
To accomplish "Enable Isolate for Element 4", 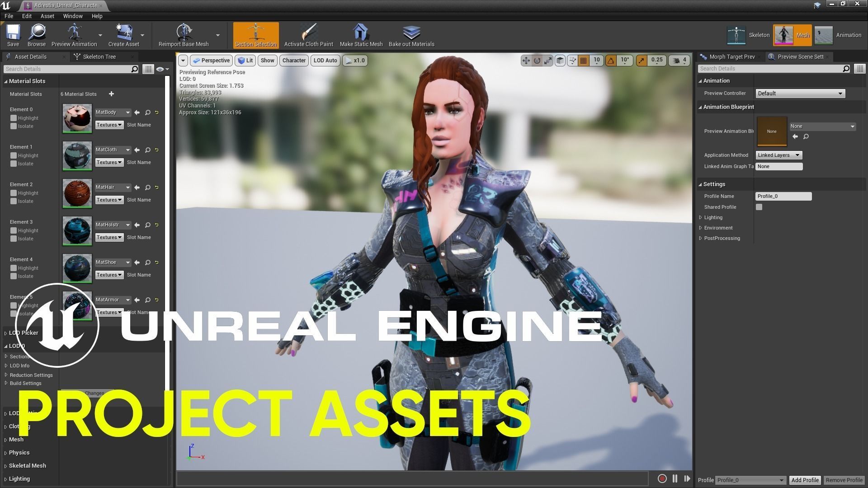I will pos(14,276).
